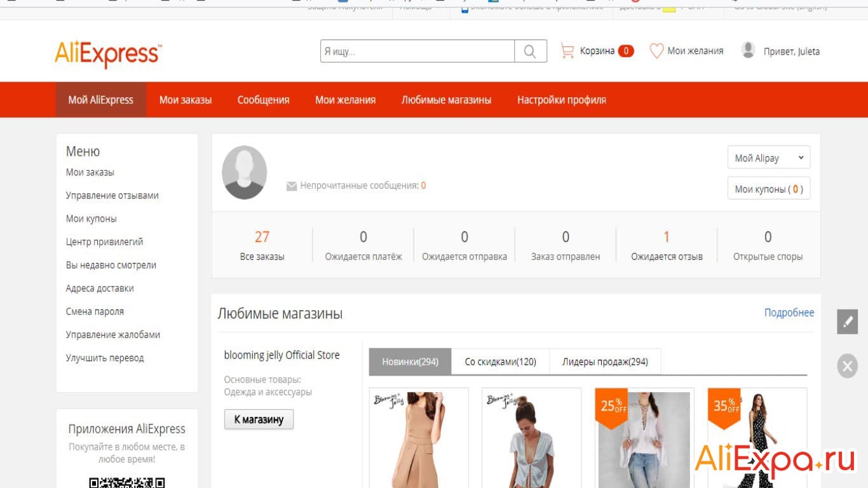Click the Любимые магазины section heading

280,313
